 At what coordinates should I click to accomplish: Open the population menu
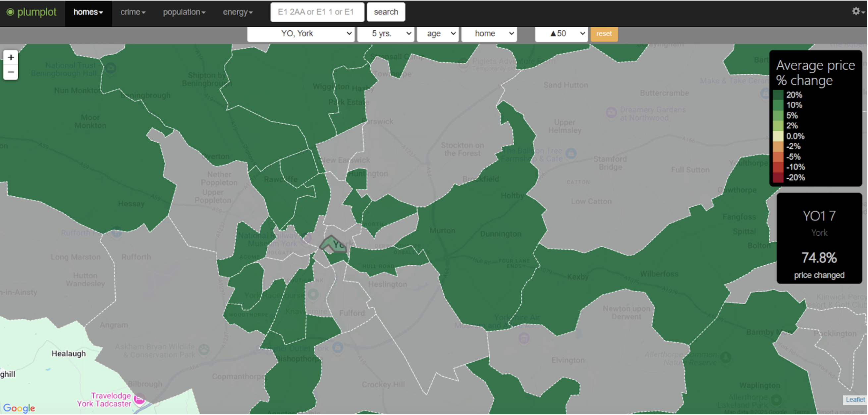184,12
